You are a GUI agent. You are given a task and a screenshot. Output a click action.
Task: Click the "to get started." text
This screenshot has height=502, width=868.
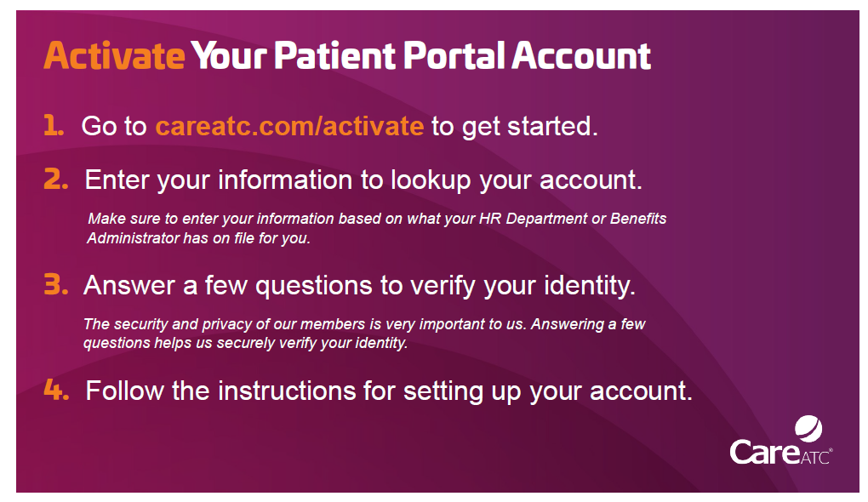pos(515,126)
